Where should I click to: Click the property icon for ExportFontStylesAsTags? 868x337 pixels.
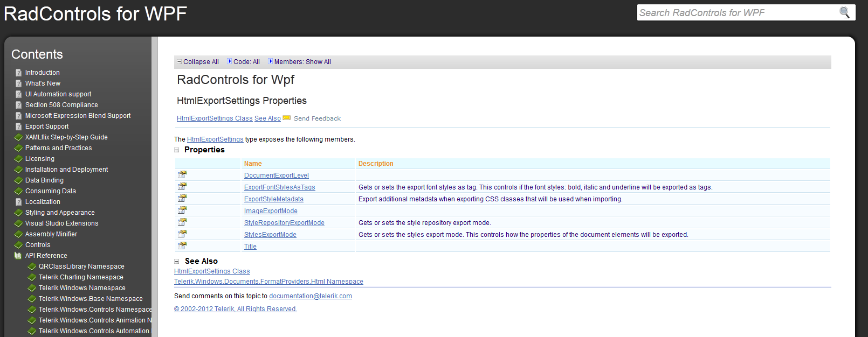click(x=182, y=186)
